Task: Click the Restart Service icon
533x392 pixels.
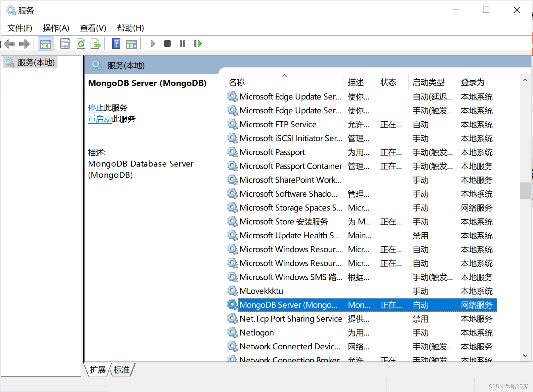Action: 198,44
